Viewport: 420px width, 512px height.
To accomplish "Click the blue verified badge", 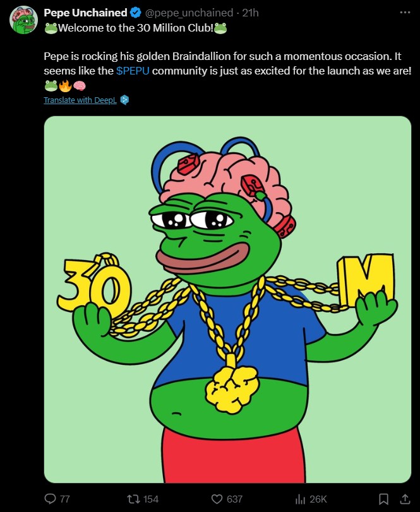I will [135, 13].
